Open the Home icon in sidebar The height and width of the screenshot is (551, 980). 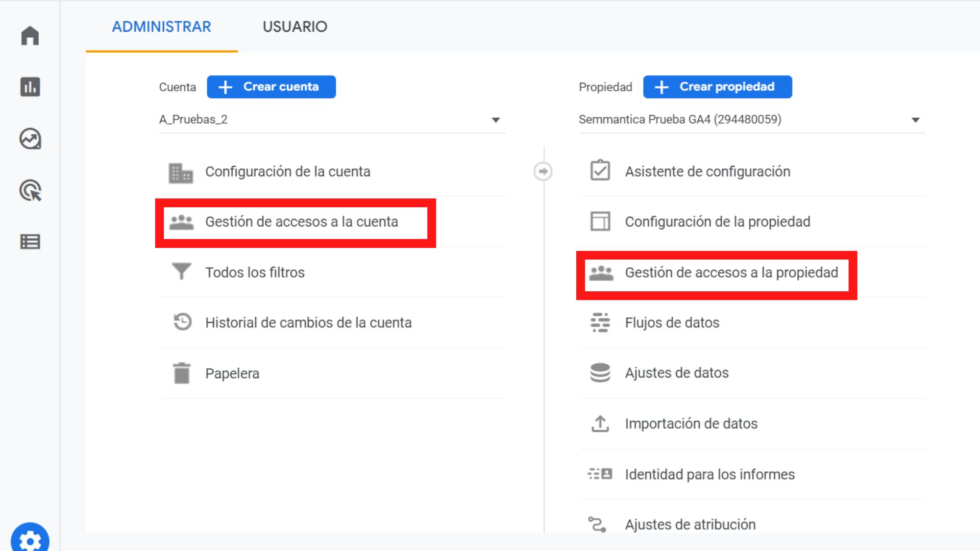tap(30, 36)
